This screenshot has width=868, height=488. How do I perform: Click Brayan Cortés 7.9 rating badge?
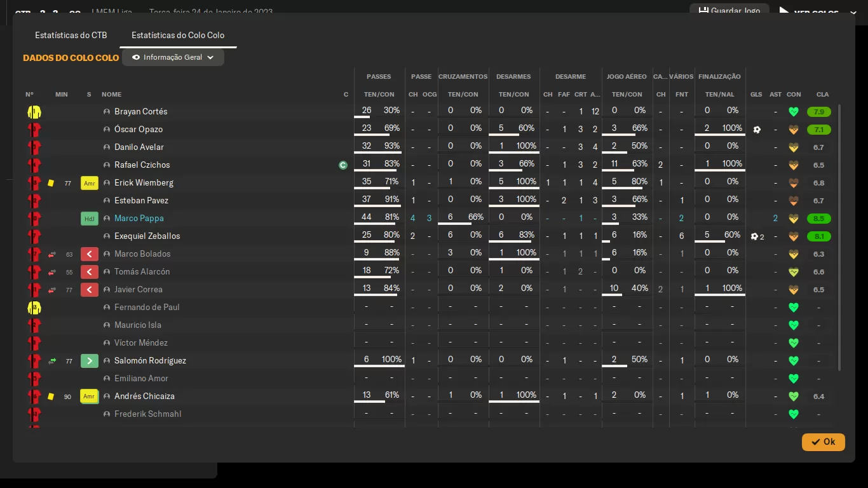(x=818, y=112)
